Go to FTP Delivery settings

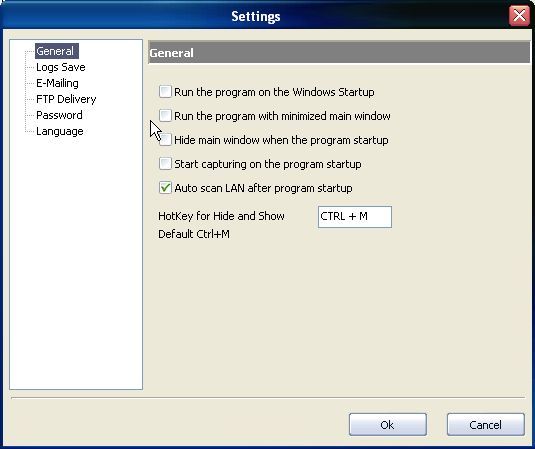[66, 99]
